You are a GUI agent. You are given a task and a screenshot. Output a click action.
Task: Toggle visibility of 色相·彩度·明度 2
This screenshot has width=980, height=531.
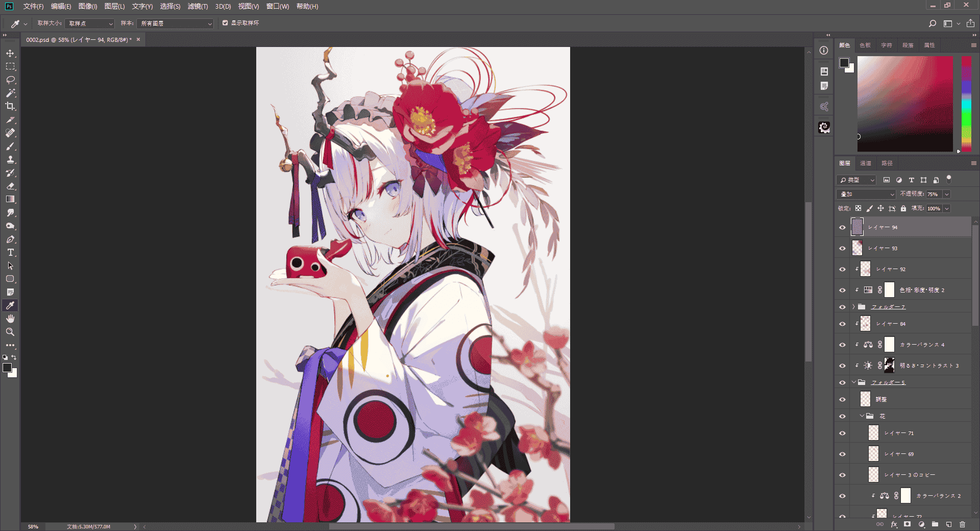coord(843,290)
